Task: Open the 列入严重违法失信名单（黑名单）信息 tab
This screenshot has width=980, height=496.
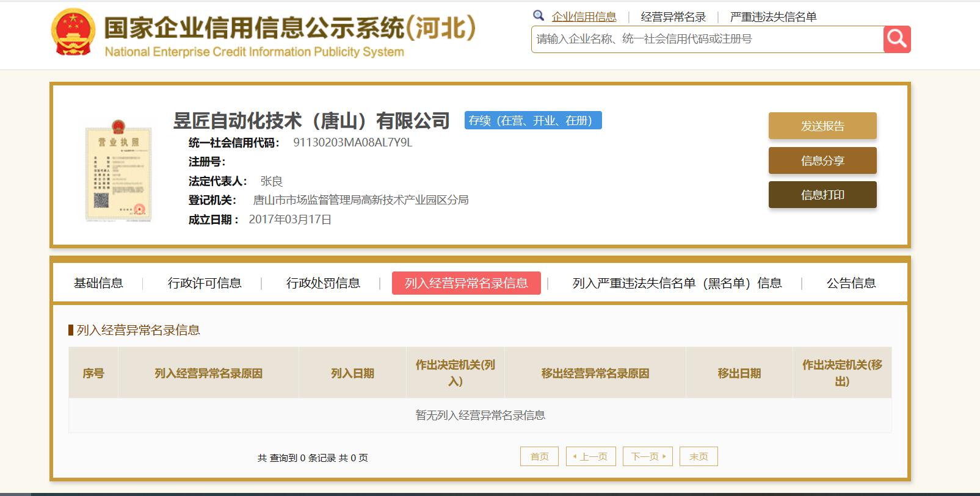Action: click(677, 283)
